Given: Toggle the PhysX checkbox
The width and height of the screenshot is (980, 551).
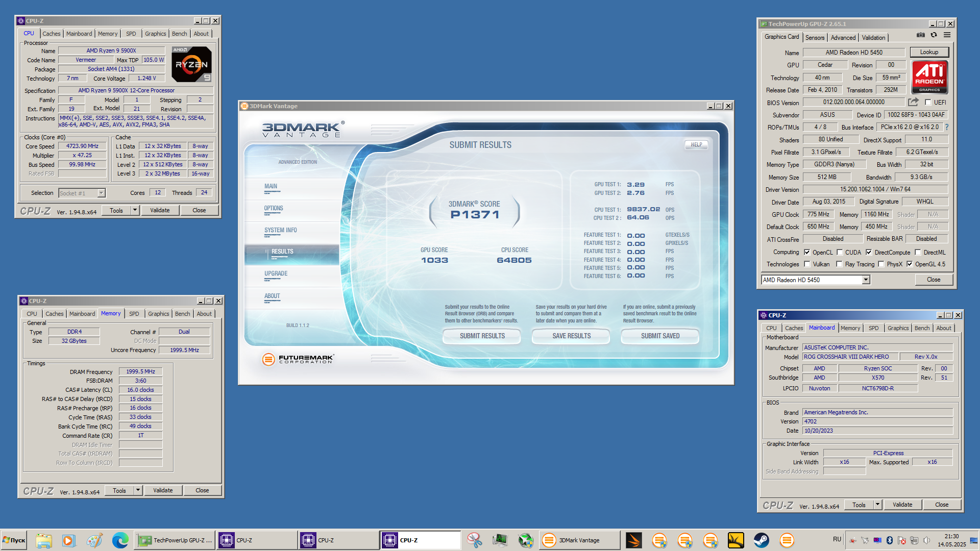Looking at the screenshot, I should point(881,264).
